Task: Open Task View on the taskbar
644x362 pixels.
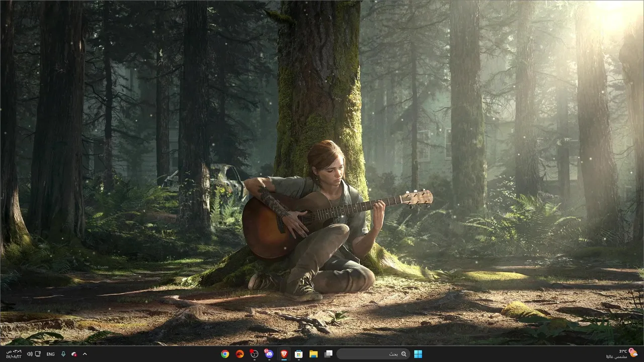Action: pos(328,354)
